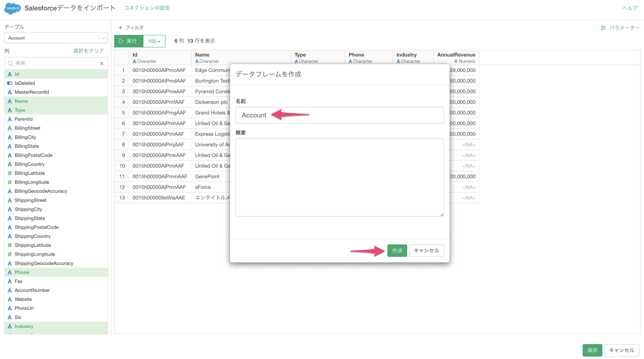Click the character icon beside ParentId
The width and height of the screenshot is (644, 359).
click(x=10, y=119)
